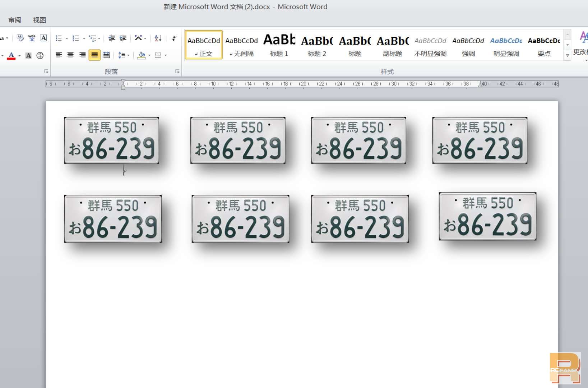Screen dimensions: 588x388
Task: Open Change Case Aa dropdown arrow
Action: coord(7,38)
